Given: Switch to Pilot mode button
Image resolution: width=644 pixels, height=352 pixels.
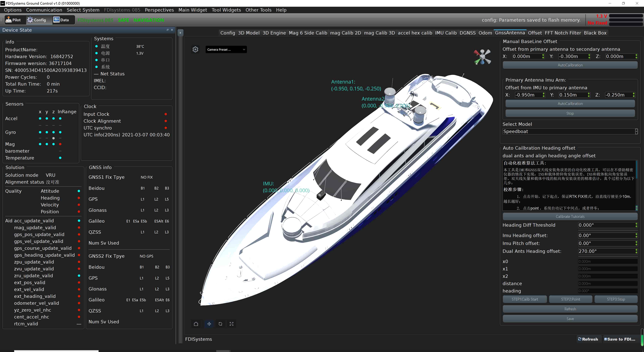Looking at the screenshot, I should [13, 20].
